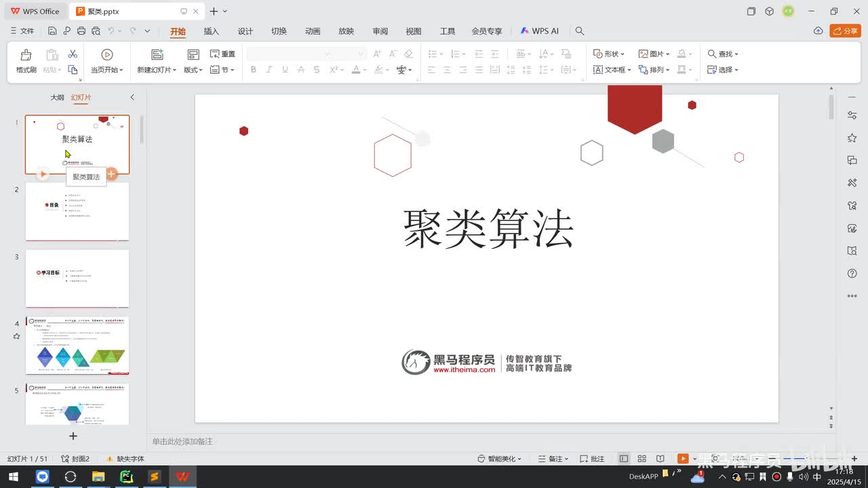Toggle normal view button in status bar
868x488 pixels.
click(623, 459)
